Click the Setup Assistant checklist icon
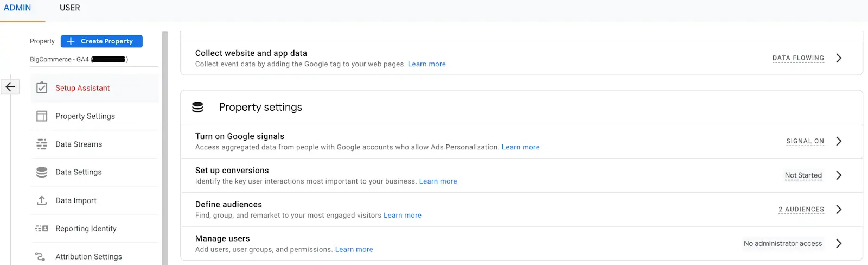This screenshot has width=868, height=265. (42, 88)
